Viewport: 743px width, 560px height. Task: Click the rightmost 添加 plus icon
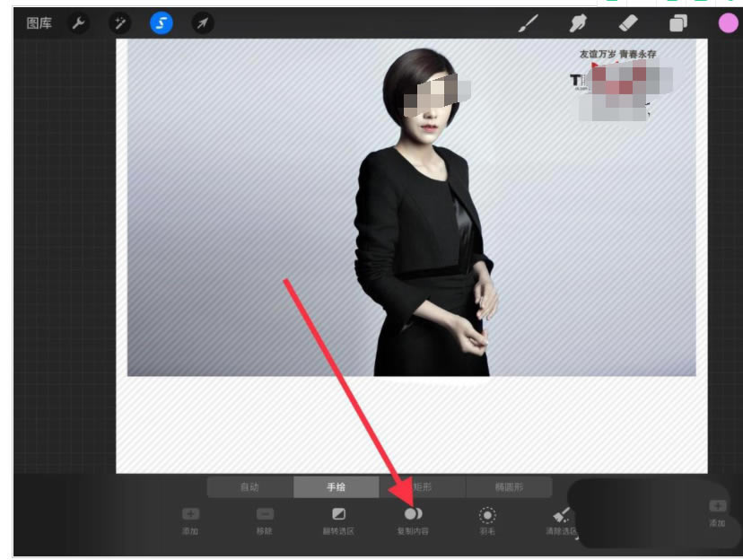(x=717, y=506)
